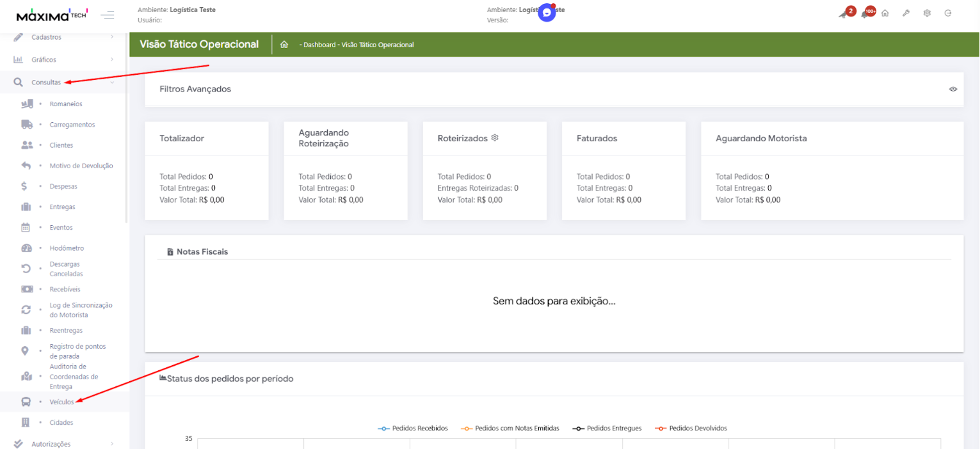Select Romaneios from Consultas submenu
Image resolution: width=980 pixels, height=449 pixels.
pos(66,104)
